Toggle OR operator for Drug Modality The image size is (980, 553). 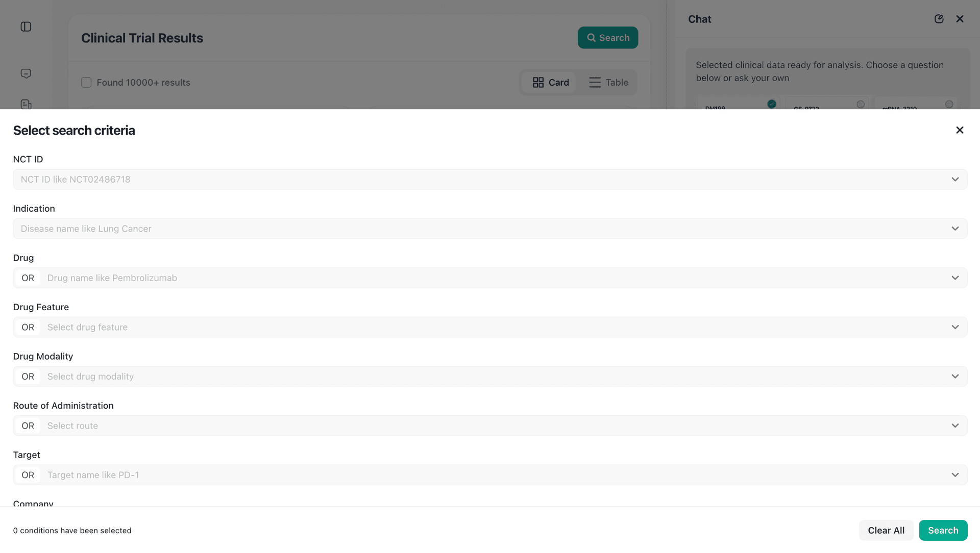tap(28, 376)
